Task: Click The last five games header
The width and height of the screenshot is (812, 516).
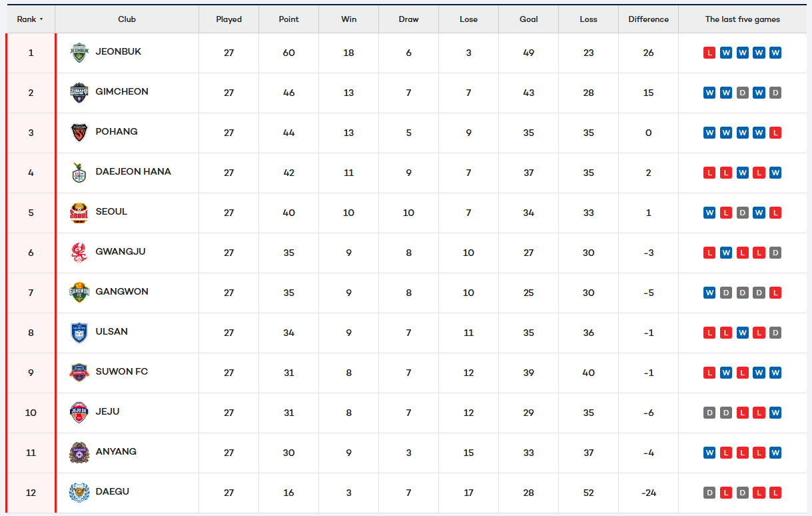Action: (x=742, y=19)
